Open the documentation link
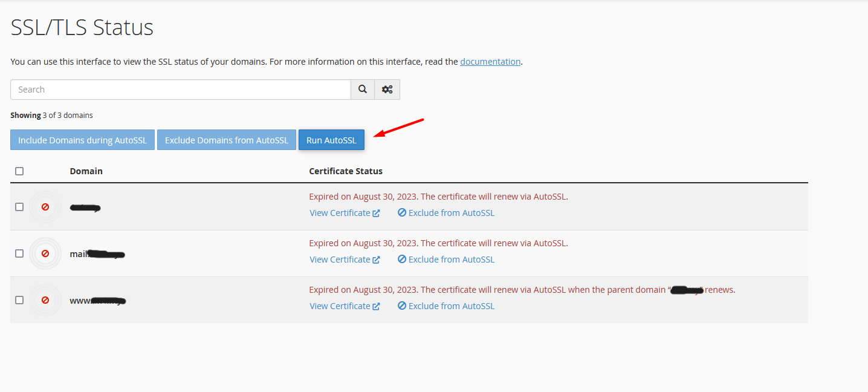The width and height of the screenshot is (868, 392). point(490,62)
